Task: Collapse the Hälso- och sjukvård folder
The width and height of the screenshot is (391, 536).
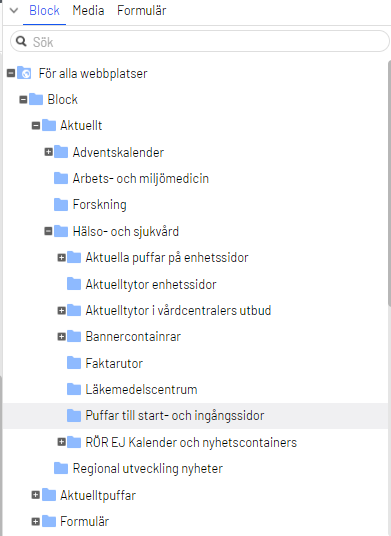Action: (x=49, y=231)
